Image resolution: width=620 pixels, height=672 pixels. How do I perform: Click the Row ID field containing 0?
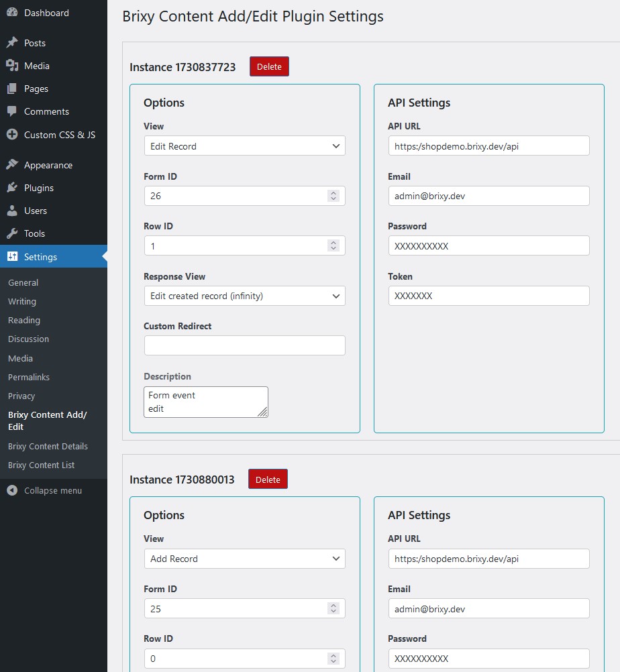(244, 659)
